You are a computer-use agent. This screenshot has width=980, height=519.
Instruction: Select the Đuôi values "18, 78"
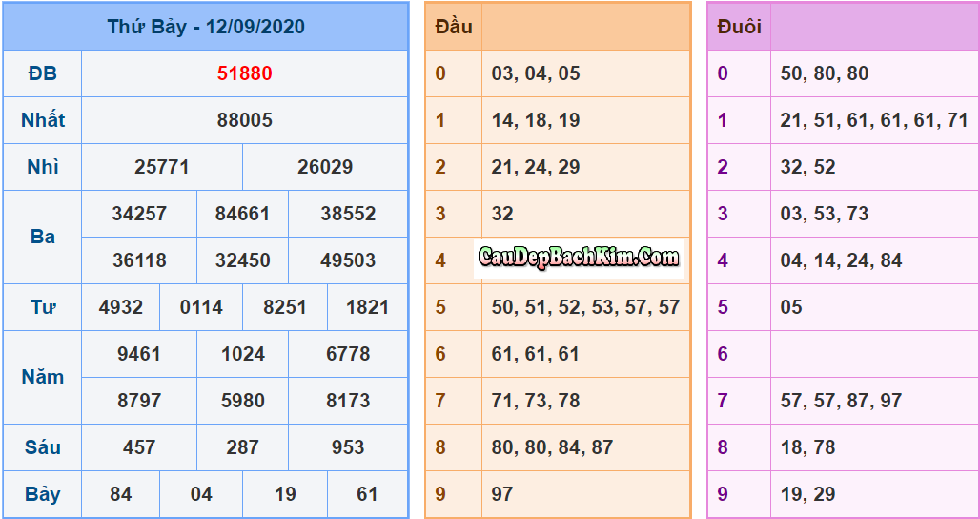click(x=807, y=447)
